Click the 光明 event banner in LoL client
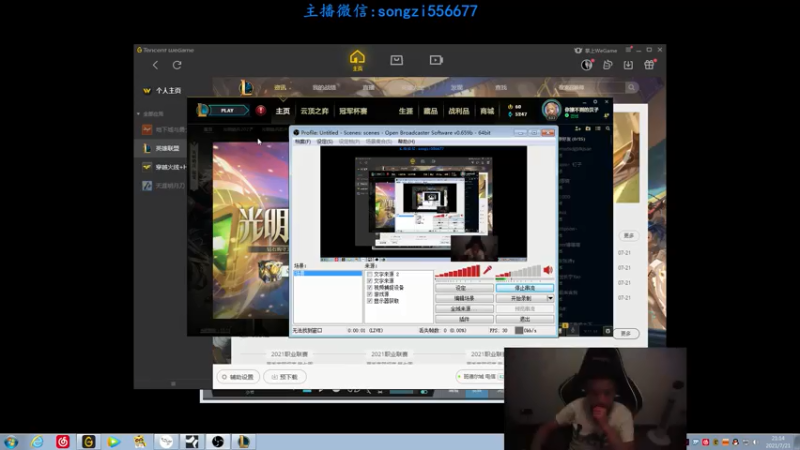 tap(250, 231)
